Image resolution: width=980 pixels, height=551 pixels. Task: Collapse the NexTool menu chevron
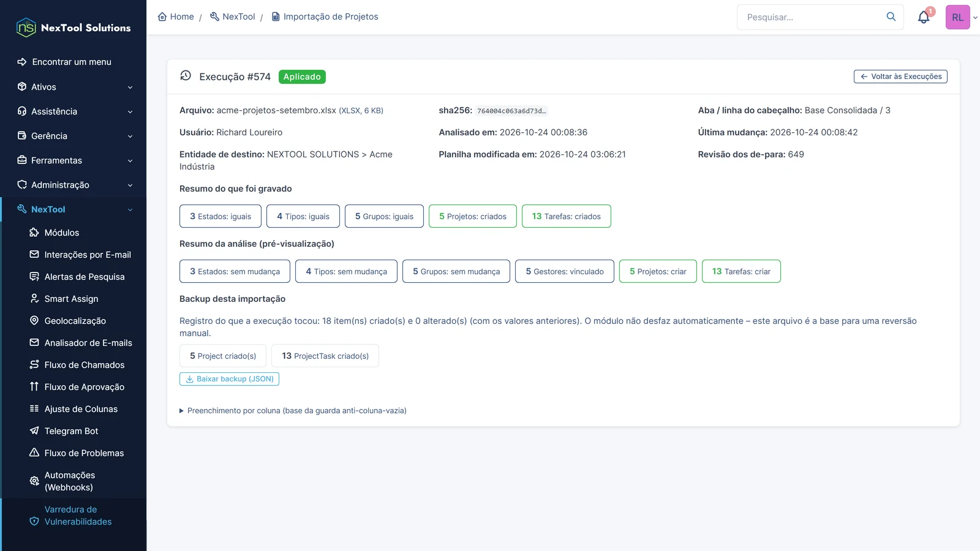(x=130, y=210)
